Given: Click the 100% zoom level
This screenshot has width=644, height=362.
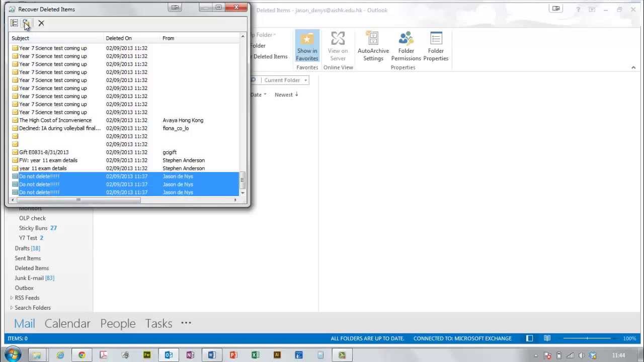Looking at the screenshot, I should pos(629,338).
